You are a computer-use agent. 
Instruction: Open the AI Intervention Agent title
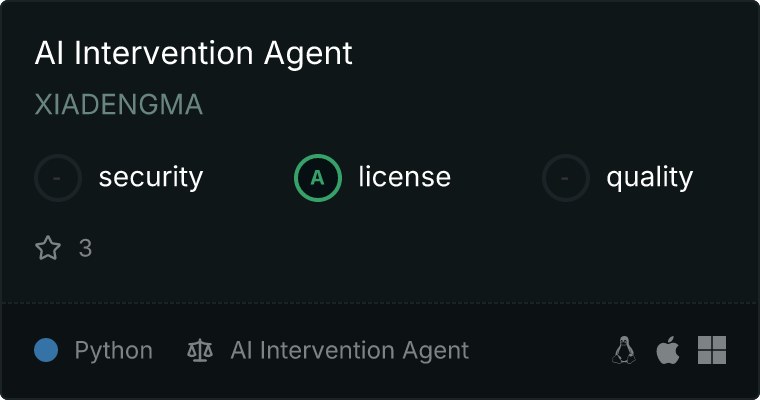[193, 53]
